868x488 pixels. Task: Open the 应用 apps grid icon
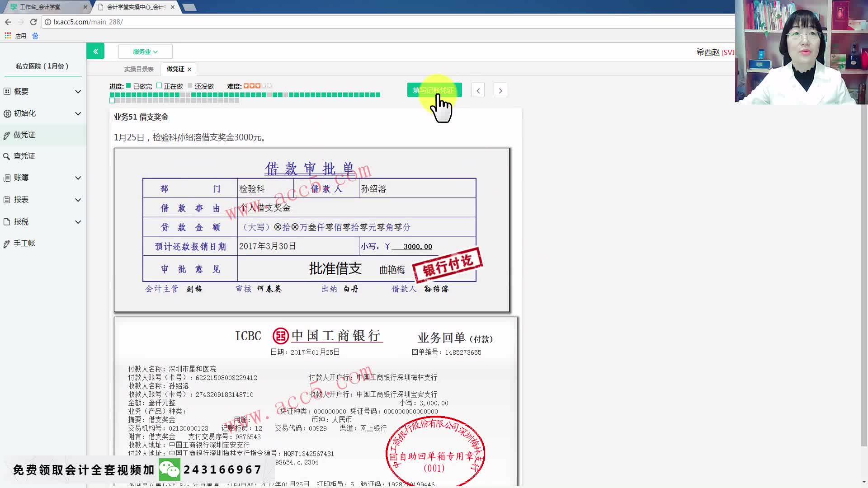[x=8, y=36]
